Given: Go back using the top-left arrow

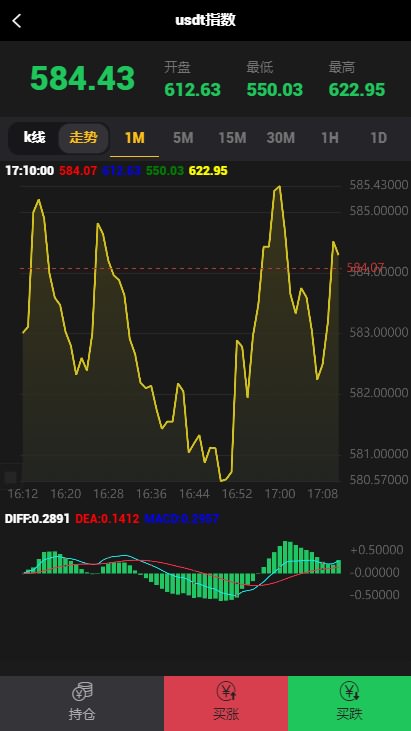Looking at the screenshot, I should coord(17,21).
